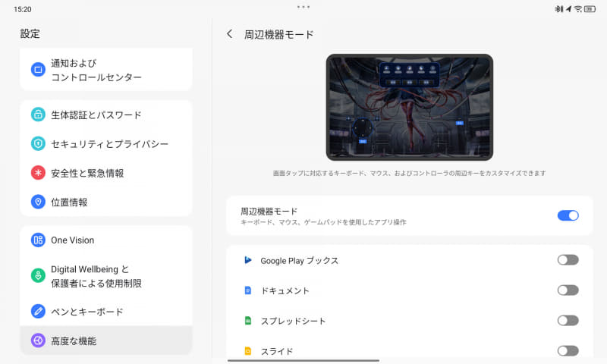The image size is (607, 364).
Task: Go back using the arrow icon
Action: point(230,34)
